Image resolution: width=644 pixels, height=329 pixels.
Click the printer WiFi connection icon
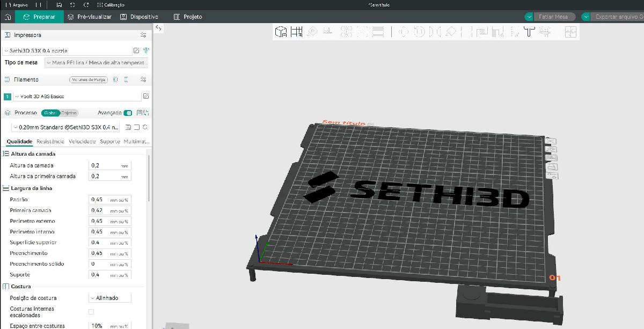click(145, 51)
